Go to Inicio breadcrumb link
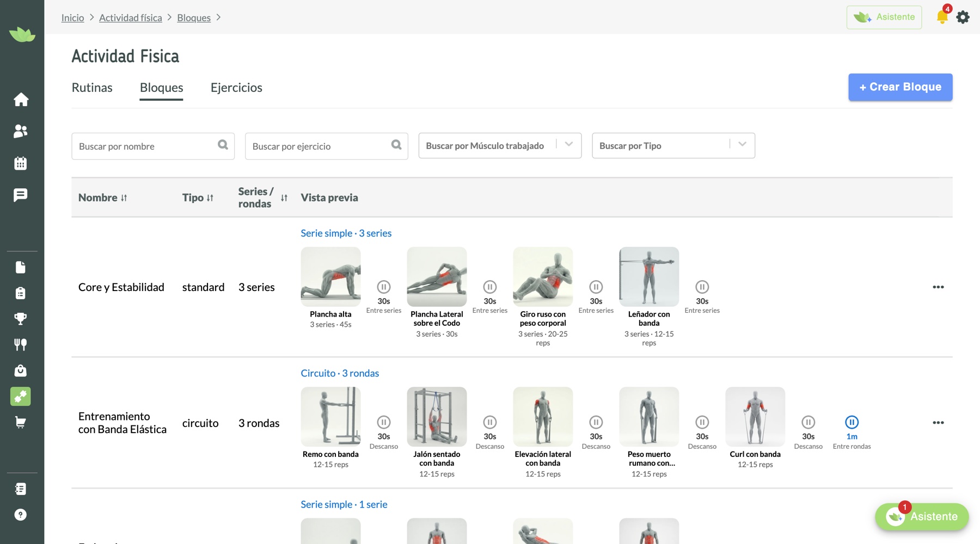This screenshot has height=544, width=980. click(72, 18)
